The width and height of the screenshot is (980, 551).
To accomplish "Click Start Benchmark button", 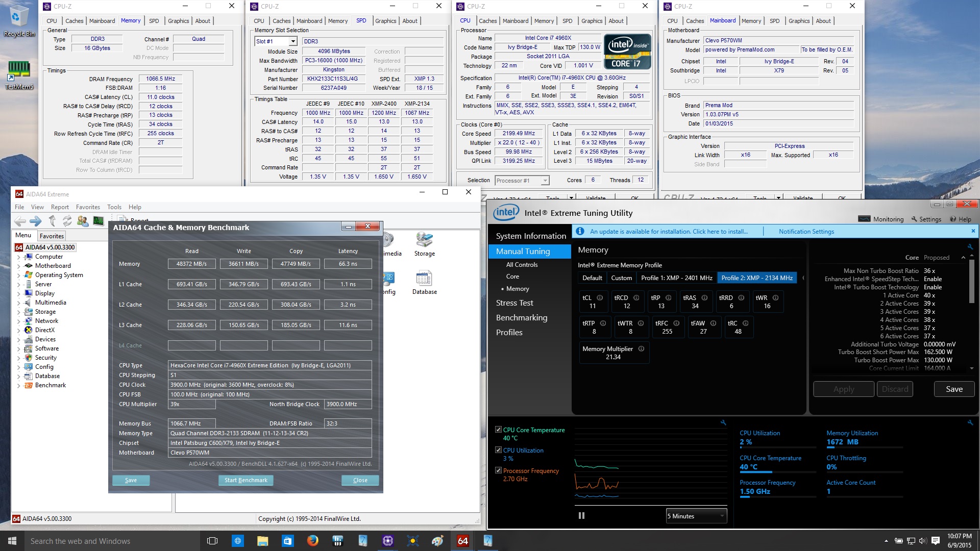I will click(246, 480).
